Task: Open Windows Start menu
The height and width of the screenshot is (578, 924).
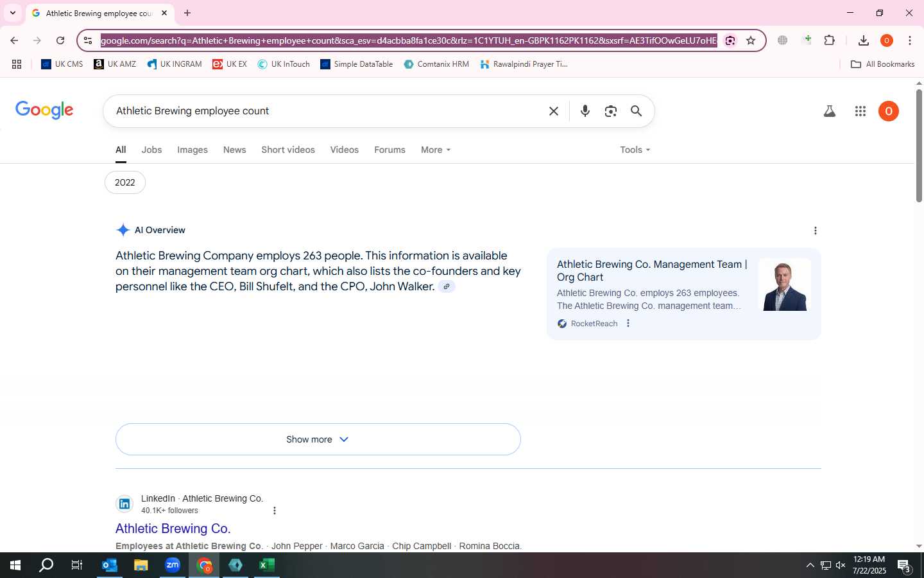Action: click(x=15, y=565)
